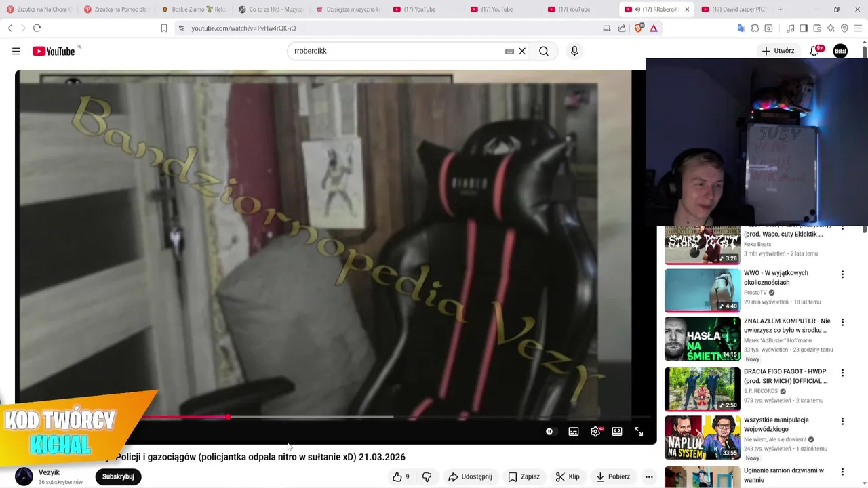The height and width of the screenshot is (488, 868).
Task: Open Brave VPN shield icon
Action: click(844, 28)
